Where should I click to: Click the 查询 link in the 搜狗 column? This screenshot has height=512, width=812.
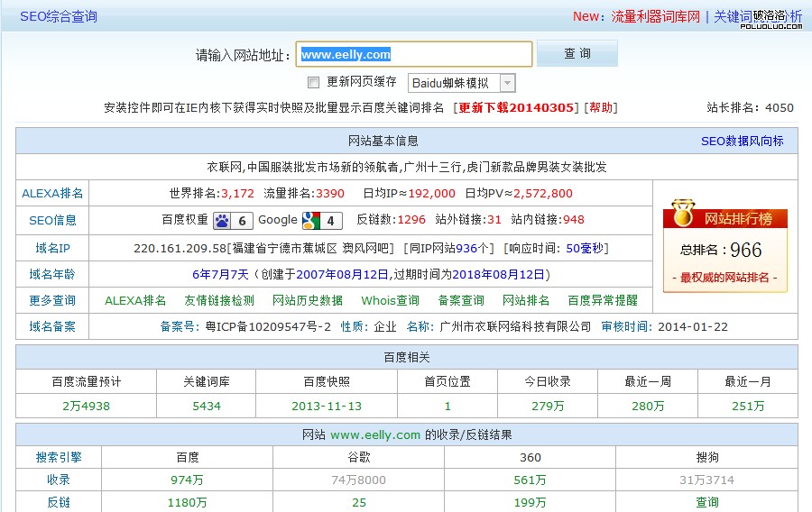click(707, 502)
